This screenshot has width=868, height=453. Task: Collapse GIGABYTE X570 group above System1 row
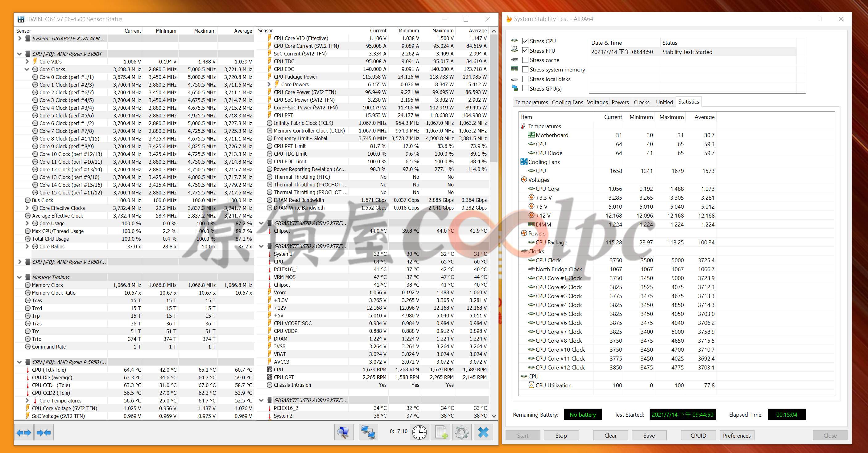[x=261, y=246]
